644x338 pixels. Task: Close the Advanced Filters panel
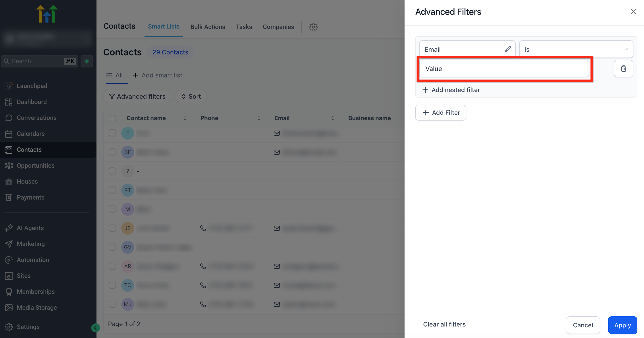coord(633,12)
